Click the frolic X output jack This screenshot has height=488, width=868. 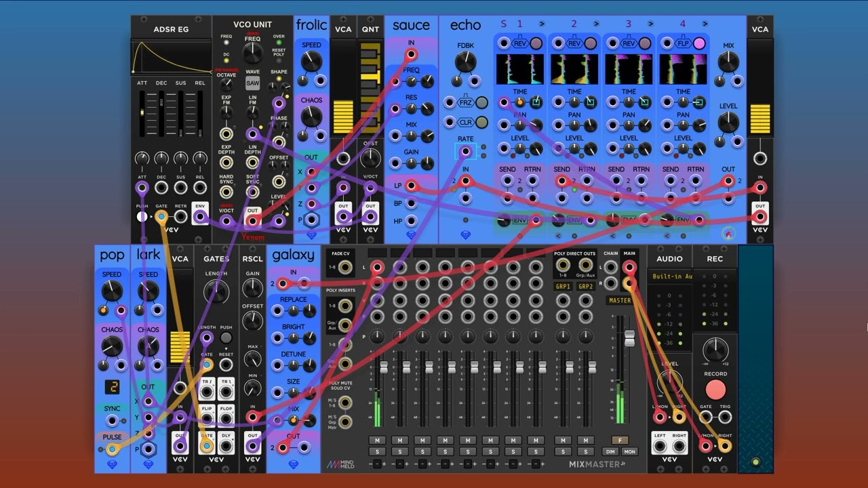(x=311, y=172)
